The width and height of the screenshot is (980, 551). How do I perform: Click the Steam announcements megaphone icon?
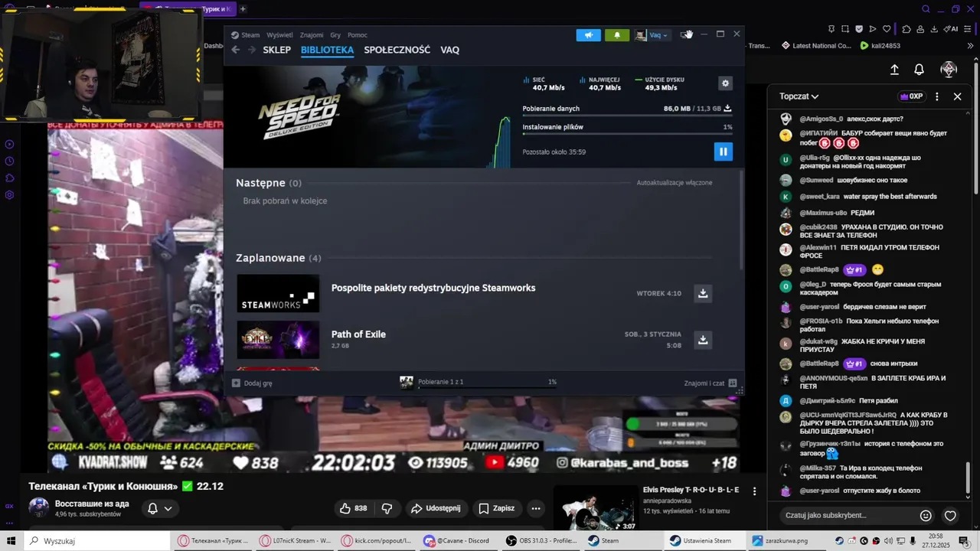(x=588, y=35)
